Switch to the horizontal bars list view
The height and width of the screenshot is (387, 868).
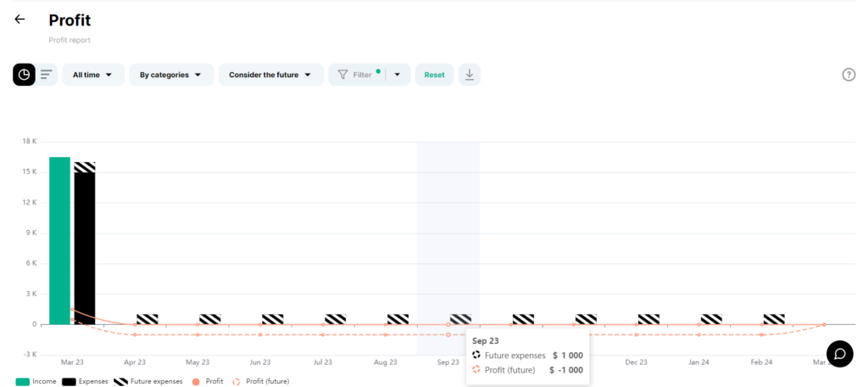(47, 75)
